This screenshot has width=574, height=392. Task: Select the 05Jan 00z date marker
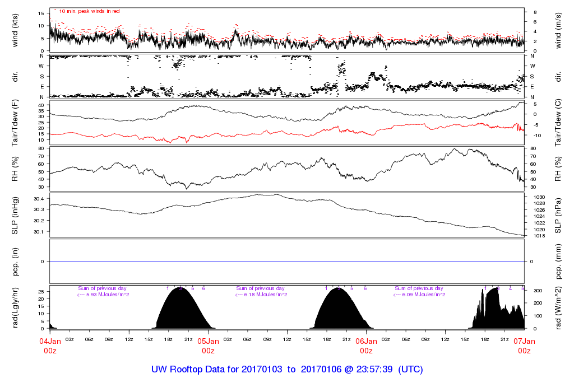pos(208,345)
